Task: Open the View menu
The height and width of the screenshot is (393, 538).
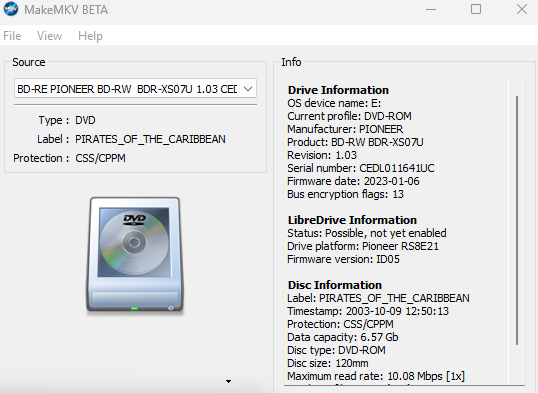Action: point(49,36)
